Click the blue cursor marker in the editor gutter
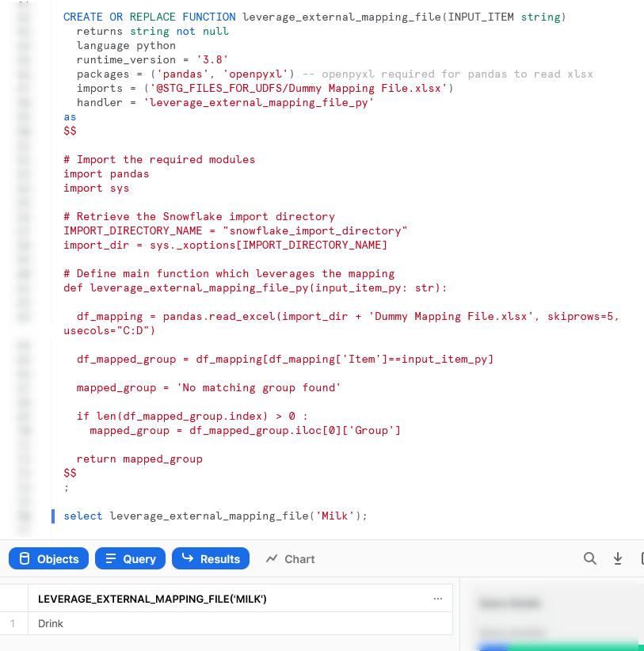This screenshot has height=651, width=644. pyautogui.click(x=52, y=516)
